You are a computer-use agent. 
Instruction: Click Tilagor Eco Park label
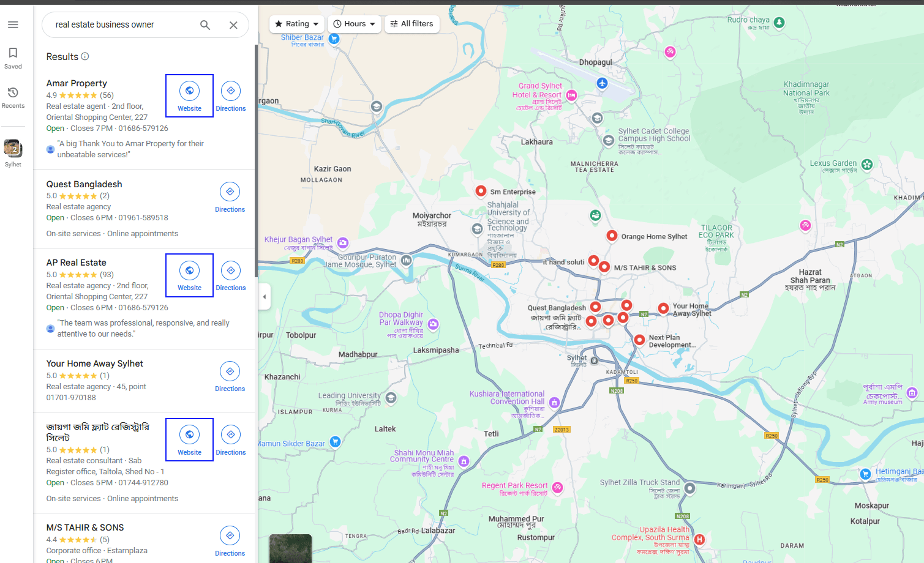(716, 238)
